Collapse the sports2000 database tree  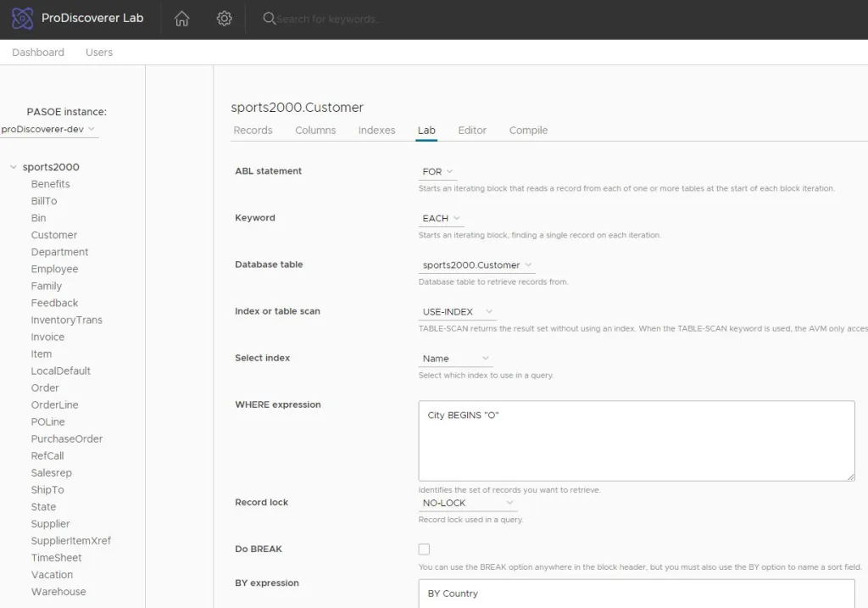click(x=14, y=167)
